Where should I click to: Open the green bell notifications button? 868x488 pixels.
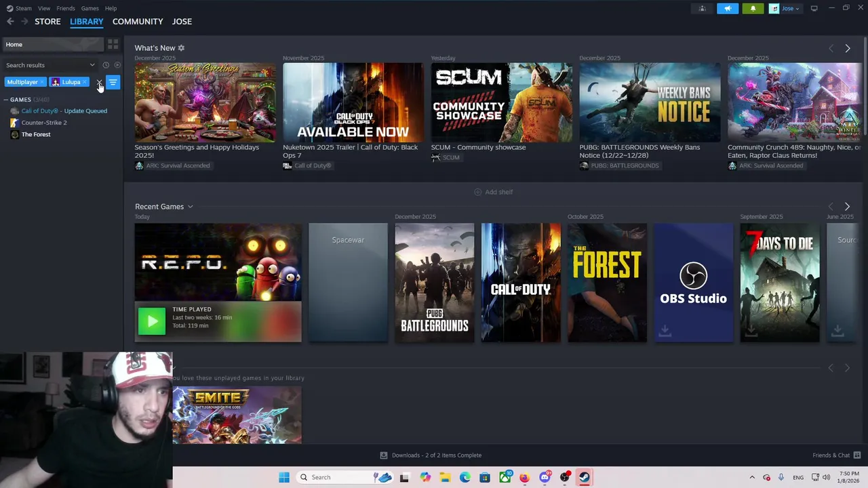(753, 8)
